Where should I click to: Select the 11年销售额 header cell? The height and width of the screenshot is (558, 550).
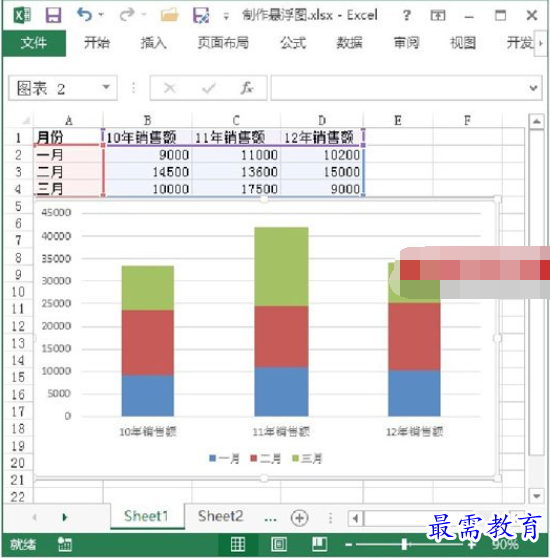pos(236,137)
